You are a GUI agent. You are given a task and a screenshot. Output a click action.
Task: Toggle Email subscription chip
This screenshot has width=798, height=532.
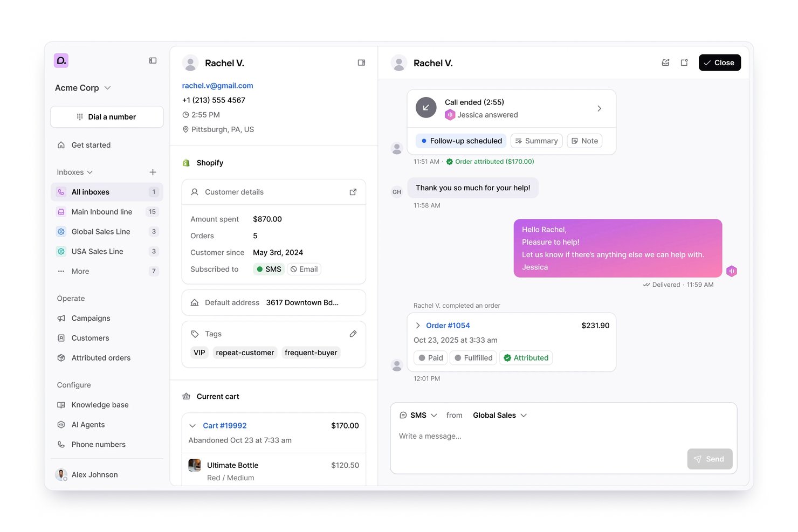point(304,269)
